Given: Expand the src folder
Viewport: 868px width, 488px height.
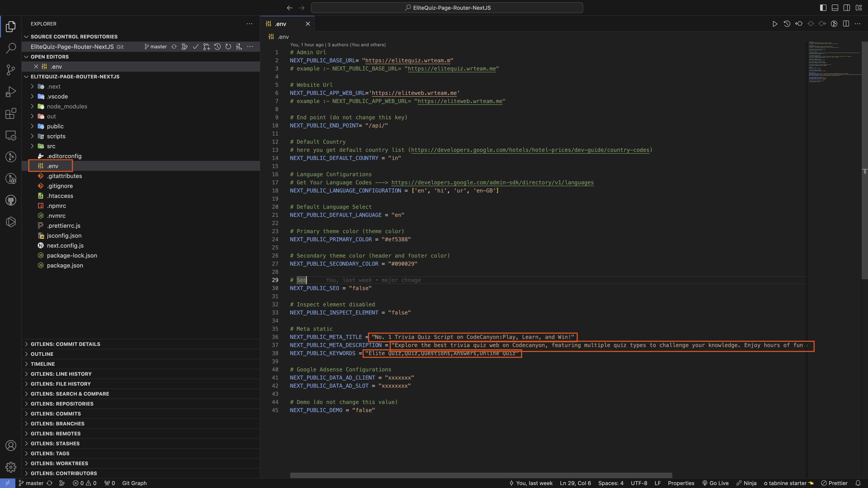Looking at the screenshot, I should (51, 146).
